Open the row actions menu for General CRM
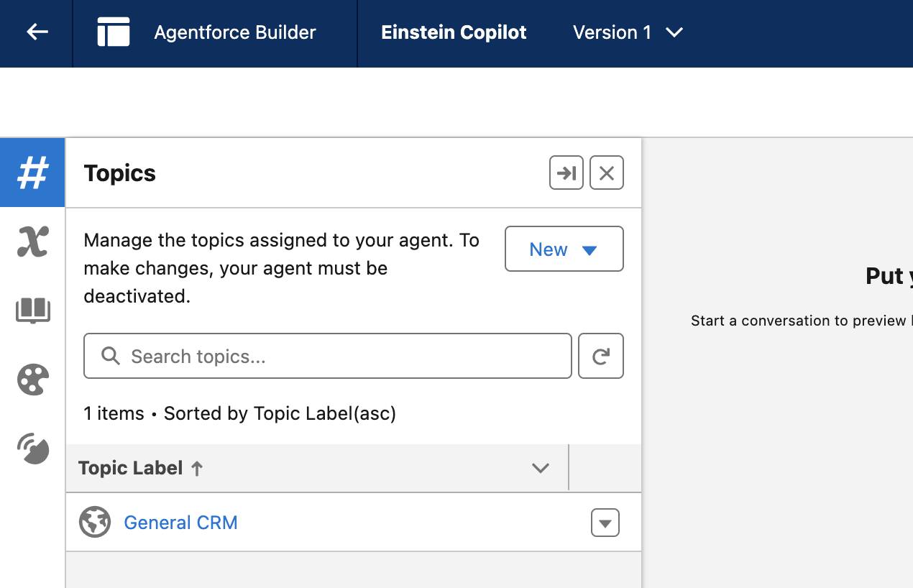The image size is (913, 588). (x=605, y=523)
